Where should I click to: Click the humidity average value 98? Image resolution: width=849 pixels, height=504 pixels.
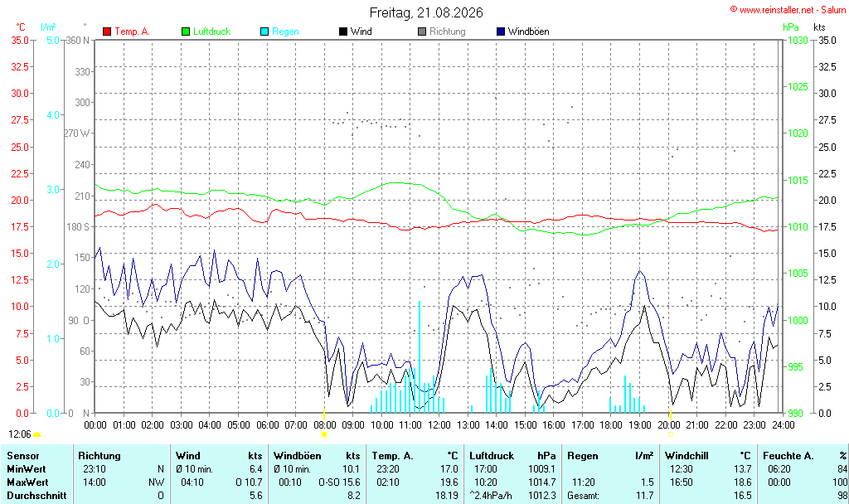coord(842,496)
